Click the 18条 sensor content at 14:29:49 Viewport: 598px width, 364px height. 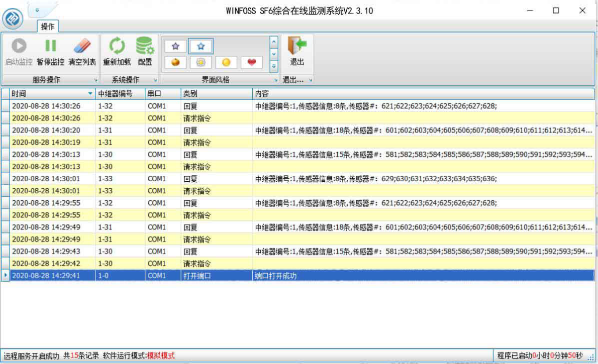[x=424, y=227]
